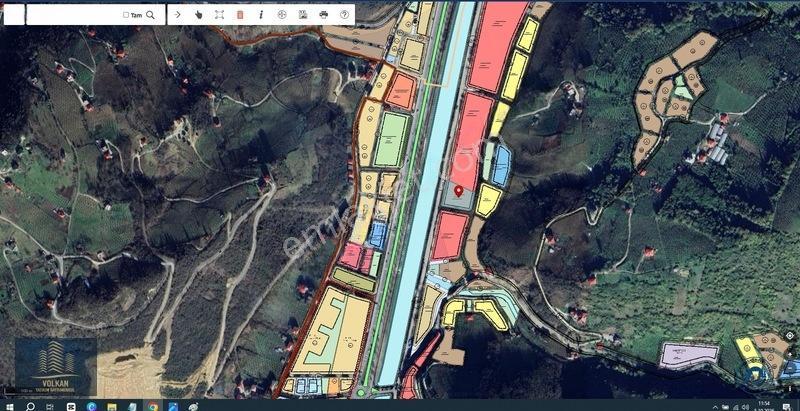Viewport: 800px width, 411px height.
Task: Select the right-arrow navigation tool
Action: pos(178,14)
